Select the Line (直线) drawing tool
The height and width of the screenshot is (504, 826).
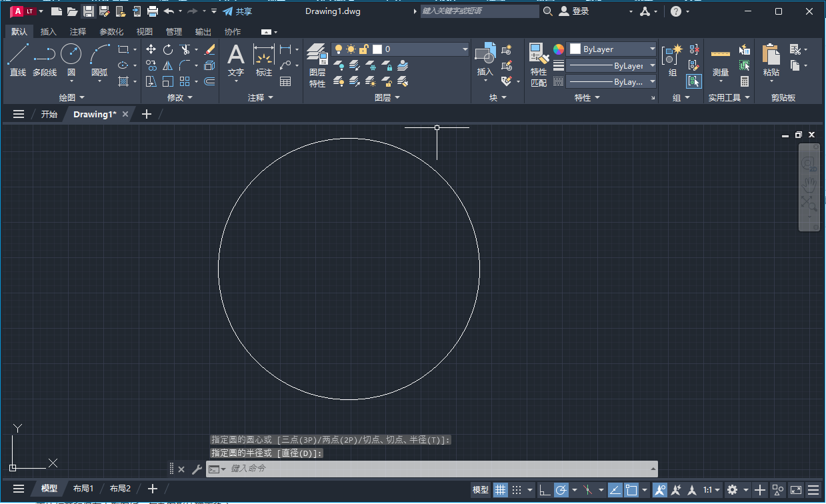(x=18, y=53)
